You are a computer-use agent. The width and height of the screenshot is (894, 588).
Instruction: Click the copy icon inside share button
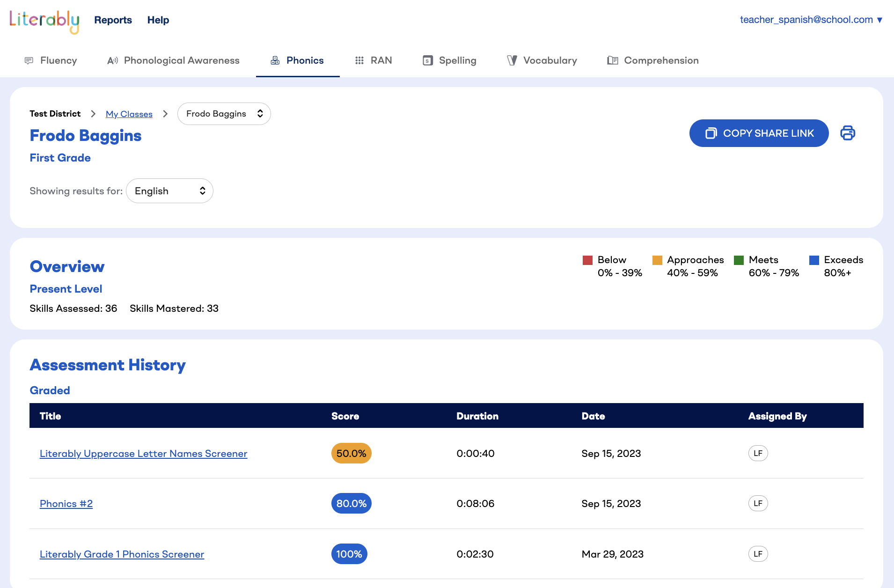coord(711,133)
